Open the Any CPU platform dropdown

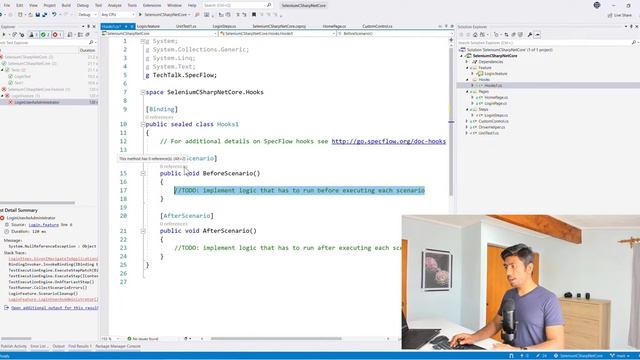coord(118,15)
